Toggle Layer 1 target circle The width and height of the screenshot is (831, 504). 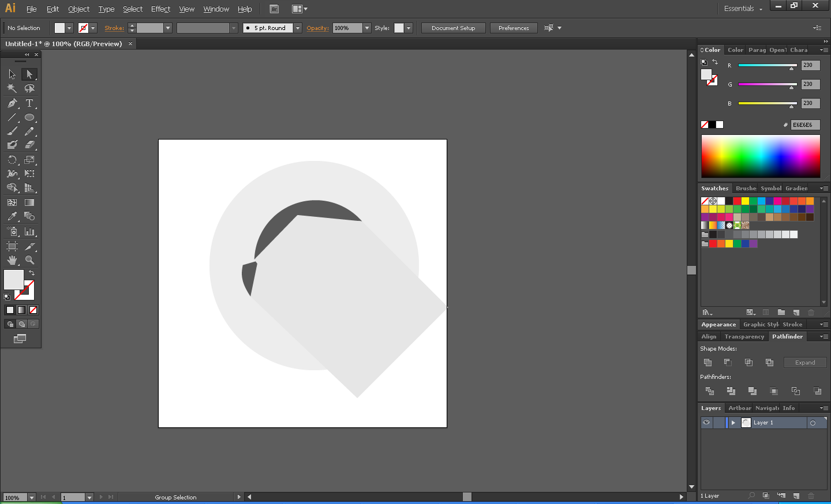[x=813, y=423]
